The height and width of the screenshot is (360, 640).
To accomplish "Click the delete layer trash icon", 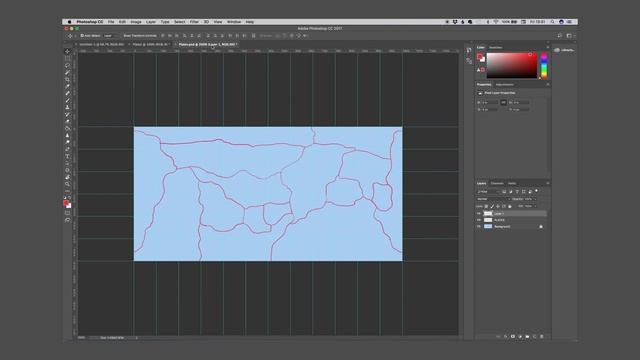I will point(542,337).
